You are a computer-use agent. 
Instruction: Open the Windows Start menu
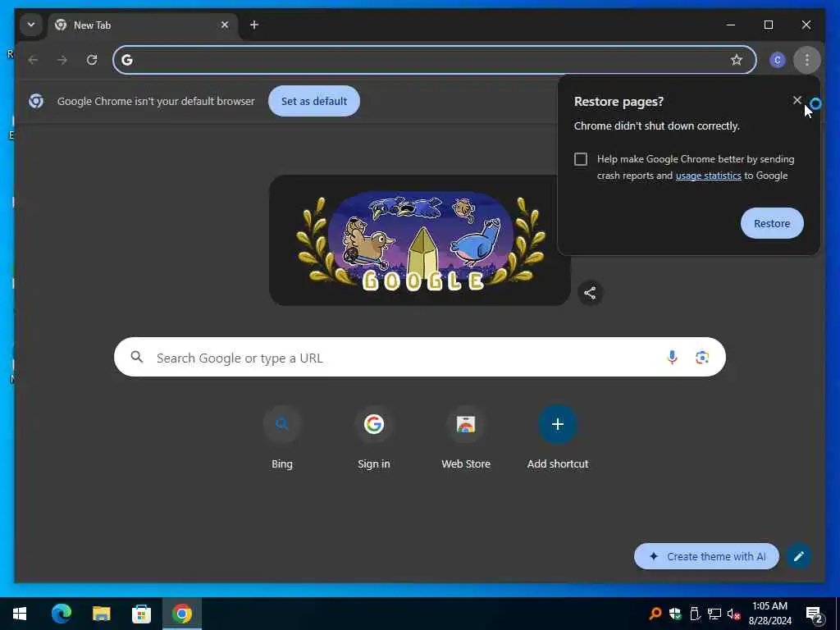pyautogui.click(x=20, y=614)
